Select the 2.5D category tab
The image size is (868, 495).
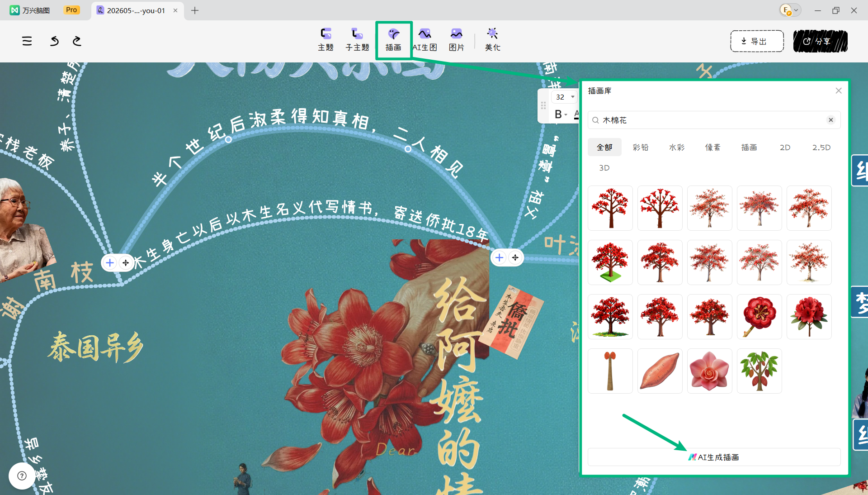tap(821, 148)
